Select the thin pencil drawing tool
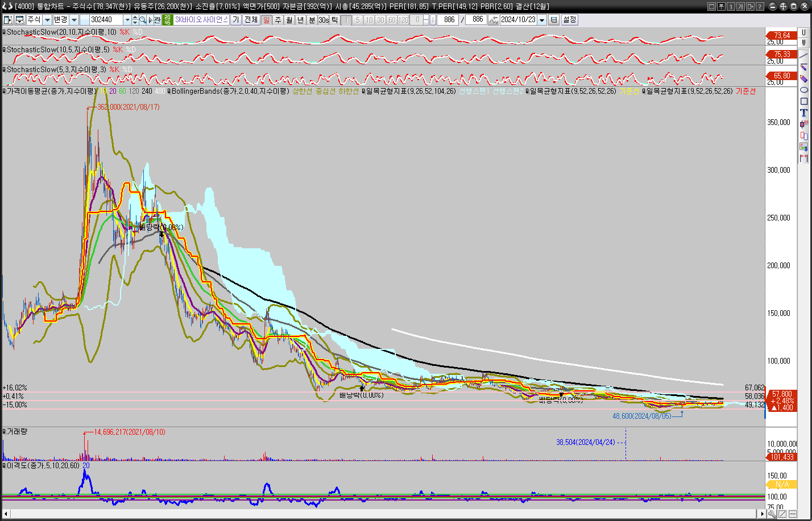812x521 pixels. (803, 68)
